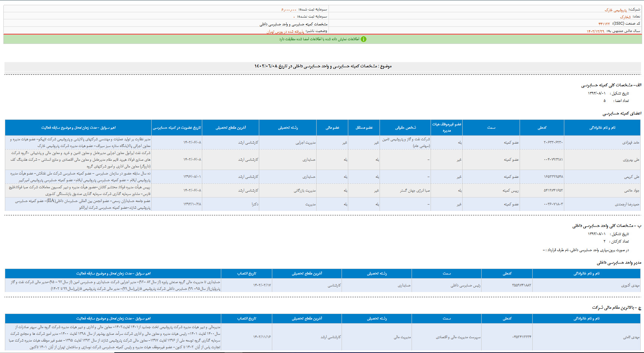Select committee member جواد حاتمی
Image resolution: width=644 pixels, height=353 pixels.
coord(631,190)
